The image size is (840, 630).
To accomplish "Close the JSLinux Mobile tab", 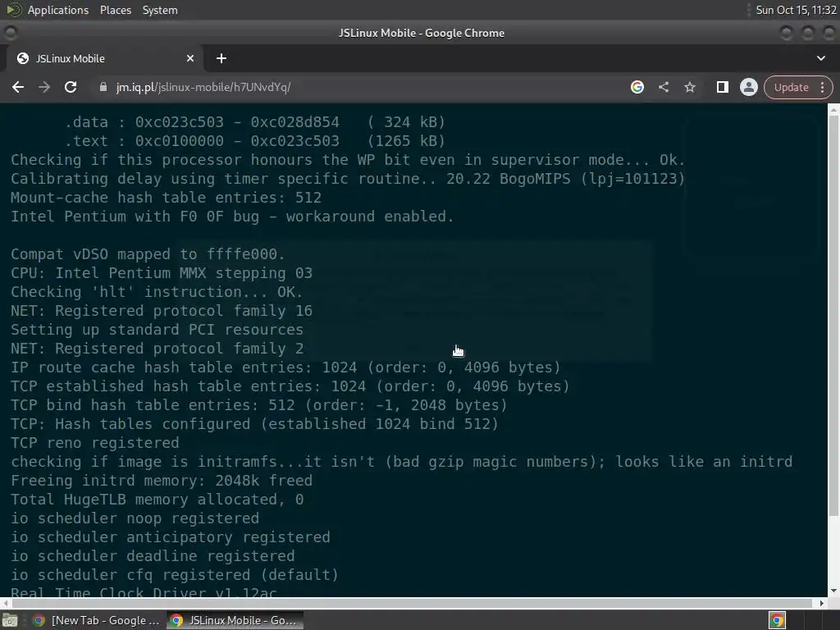I will pyautogui.click(x=190, y=58).
